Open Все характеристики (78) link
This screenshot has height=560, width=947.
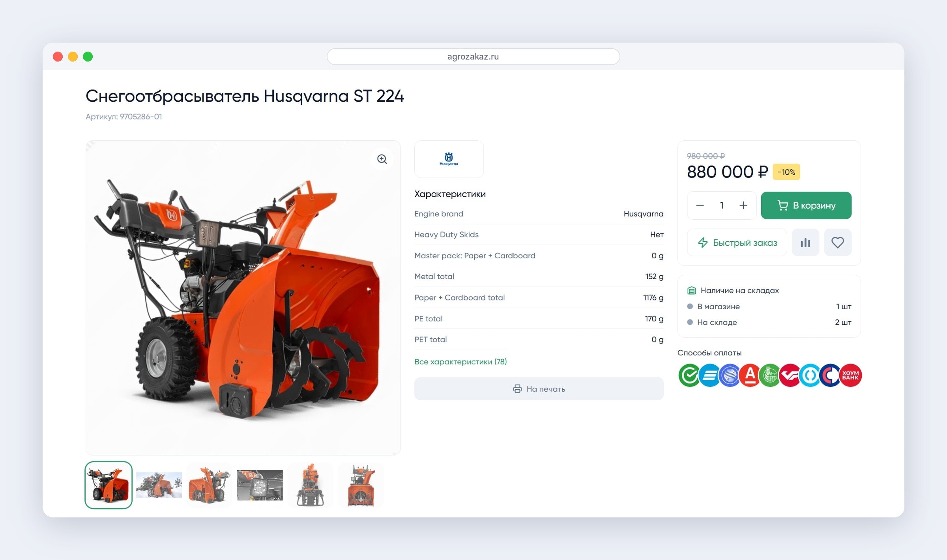coord(460,362)
